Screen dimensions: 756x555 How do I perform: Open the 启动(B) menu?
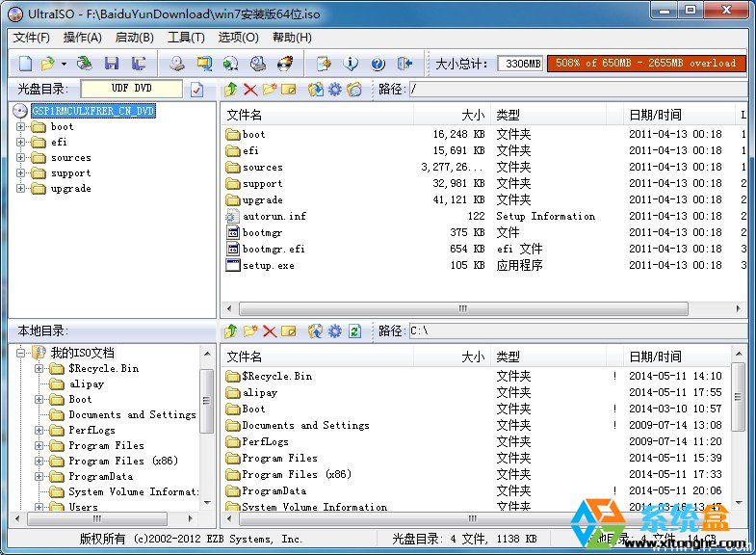tap(135, 38)
